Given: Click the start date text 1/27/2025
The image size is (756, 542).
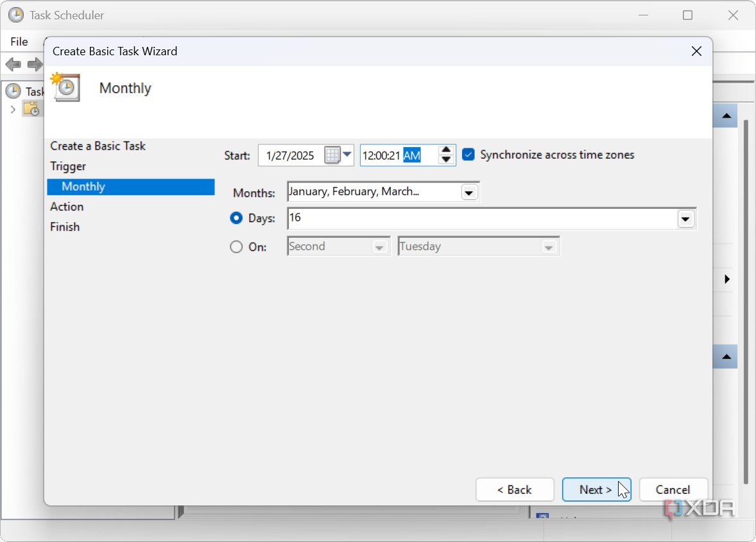Looking at the screenshot, I should (290, 155).
